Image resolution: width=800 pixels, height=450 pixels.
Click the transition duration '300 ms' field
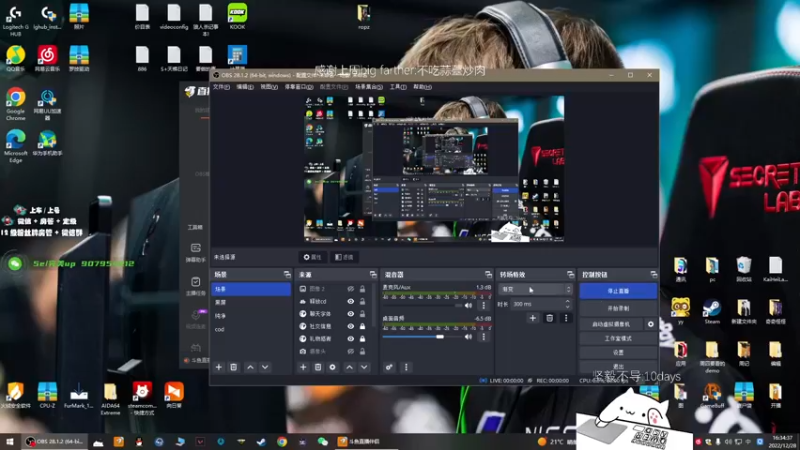click(537, 304)
